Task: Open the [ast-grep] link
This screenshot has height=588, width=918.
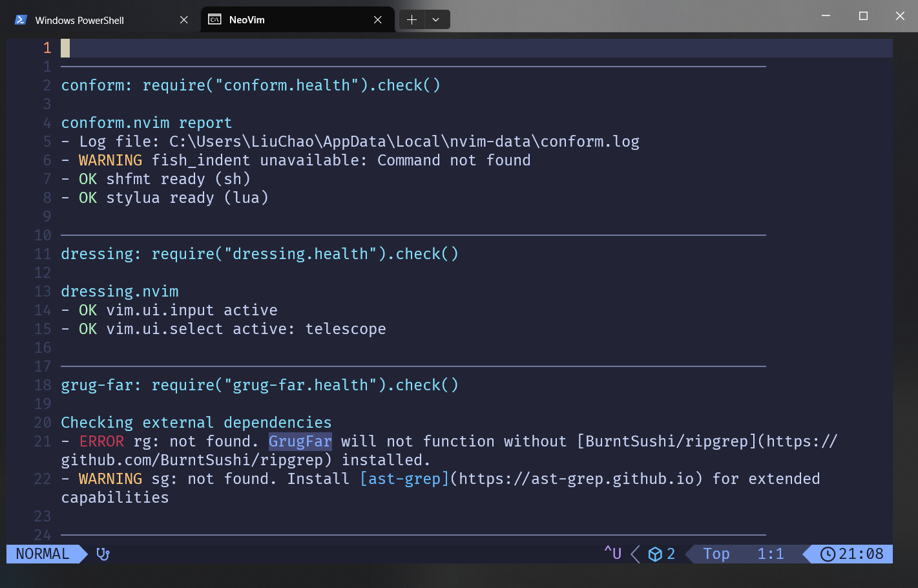Action: pos(404,479)
